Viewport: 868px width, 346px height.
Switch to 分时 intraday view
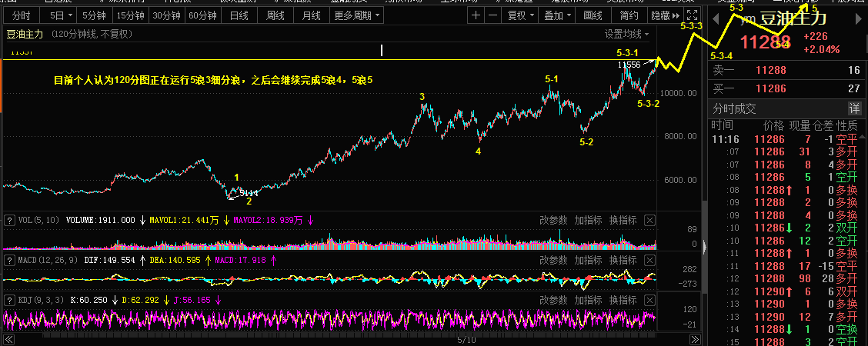[x=22, y=15]
